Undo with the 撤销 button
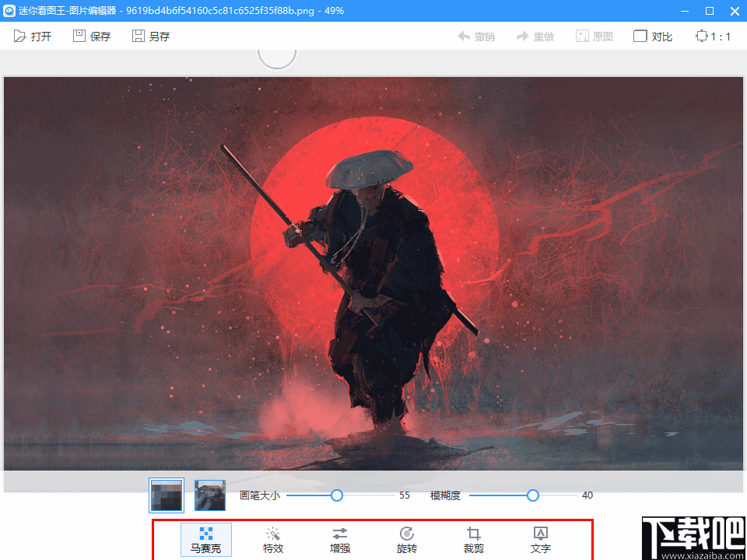Screen dimensions: 747x560 pos(476,37)
